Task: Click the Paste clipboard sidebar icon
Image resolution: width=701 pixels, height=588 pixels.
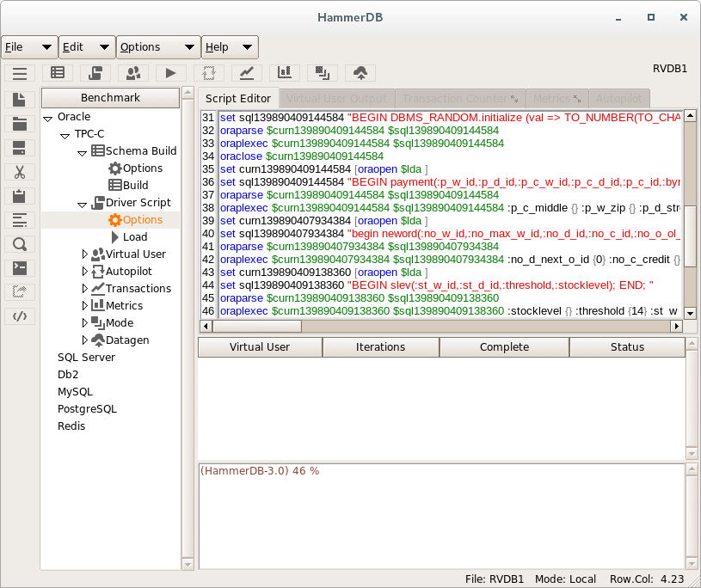Action: tap(20, 196)
